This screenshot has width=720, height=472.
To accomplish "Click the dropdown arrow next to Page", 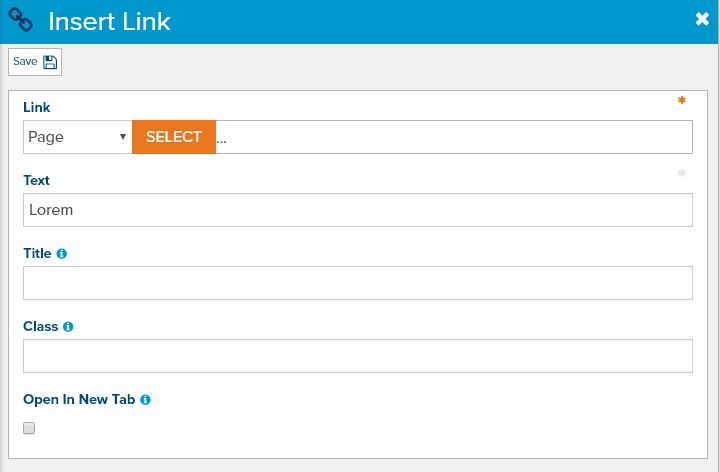I will pyautogui.click(x=123, y=137).
